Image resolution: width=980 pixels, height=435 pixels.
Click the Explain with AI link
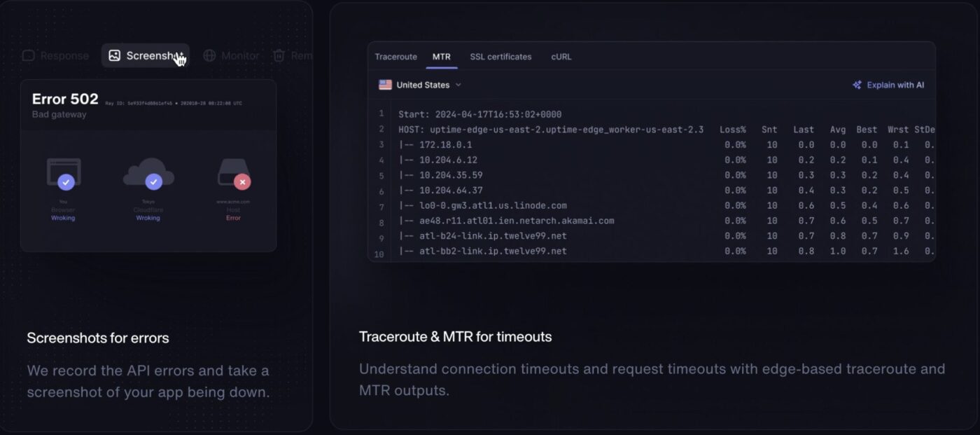point(895,85)
